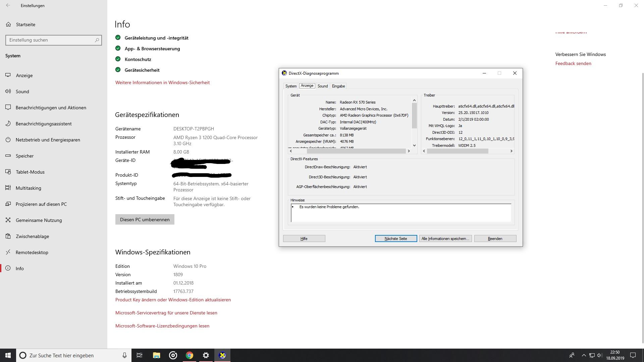Click green check next to App- & Browsersteuerung

tap(118, 48)
